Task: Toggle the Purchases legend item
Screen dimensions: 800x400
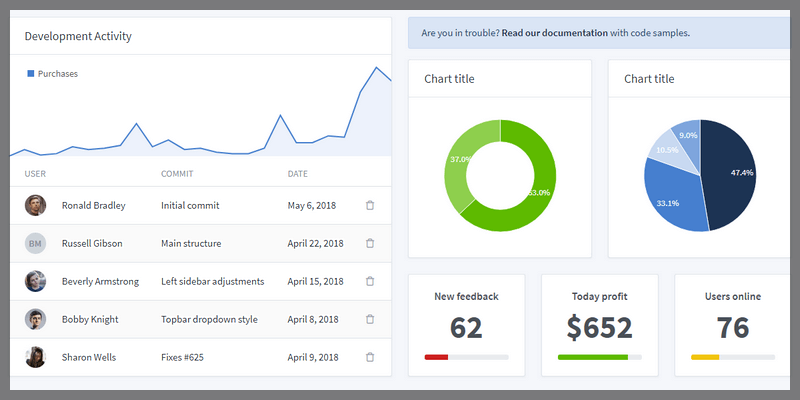Action: point(52,74)
